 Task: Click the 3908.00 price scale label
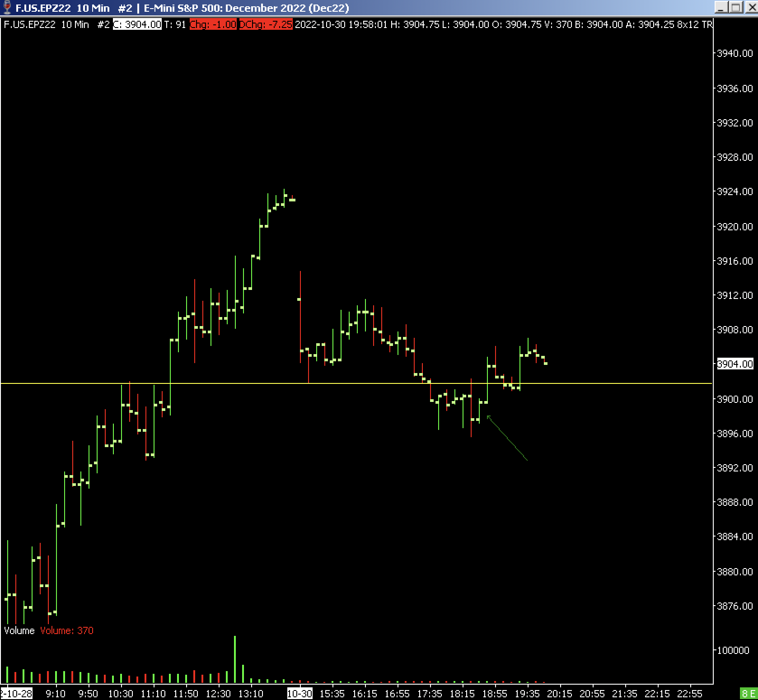(735, 330)
